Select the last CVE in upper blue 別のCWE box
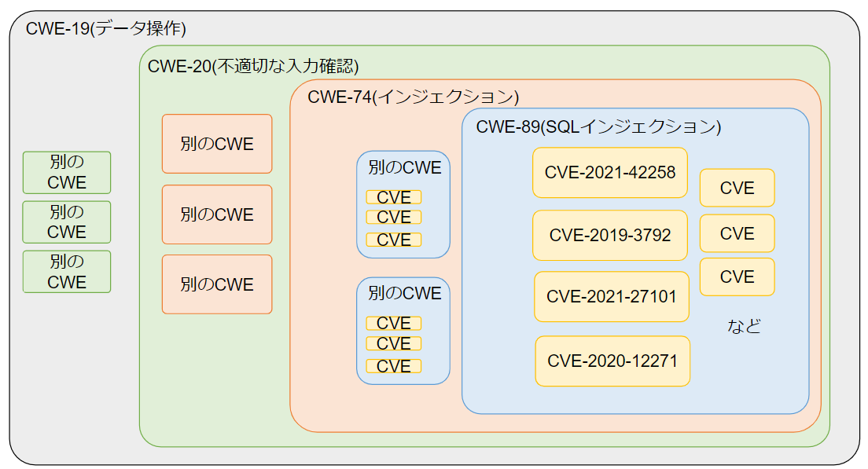 point(394,240)
